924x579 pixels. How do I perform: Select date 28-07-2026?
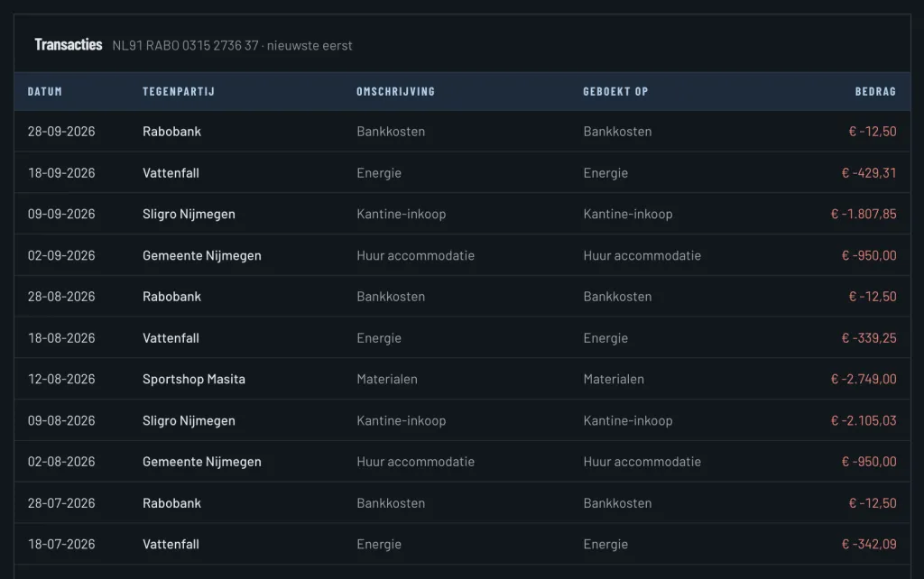[x=61, y=503]
